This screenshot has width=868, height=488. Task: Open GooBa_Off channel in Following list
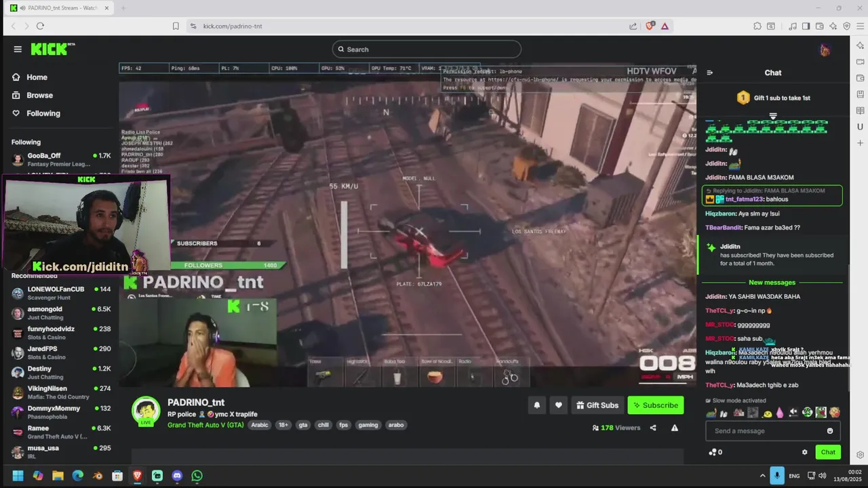coord(61,159)
